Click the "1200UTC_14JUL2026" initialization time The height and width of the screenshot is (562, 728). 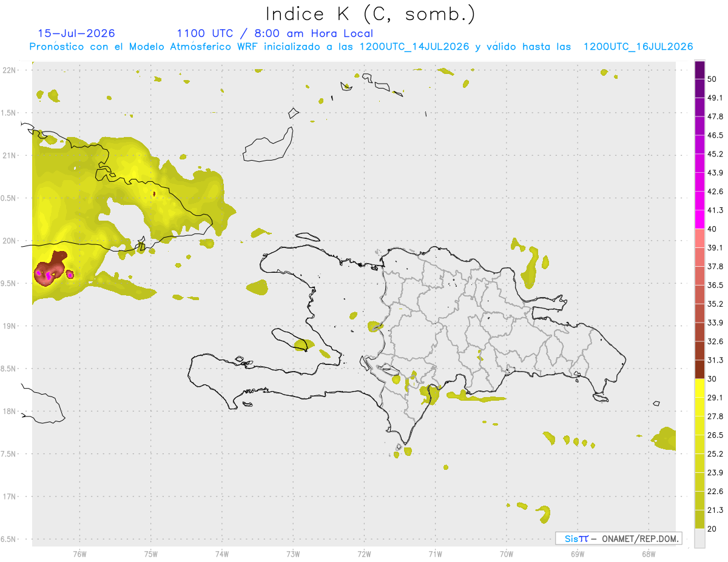tap(414, 47)
